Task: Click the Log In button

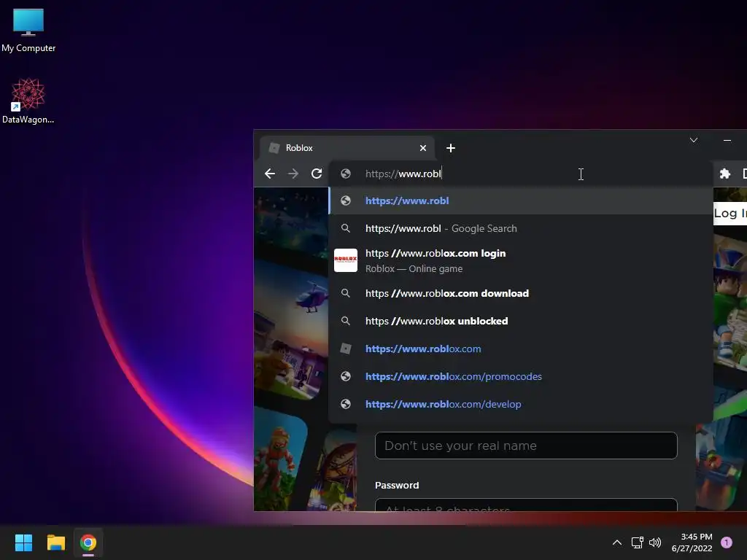Action: point(729,214)
